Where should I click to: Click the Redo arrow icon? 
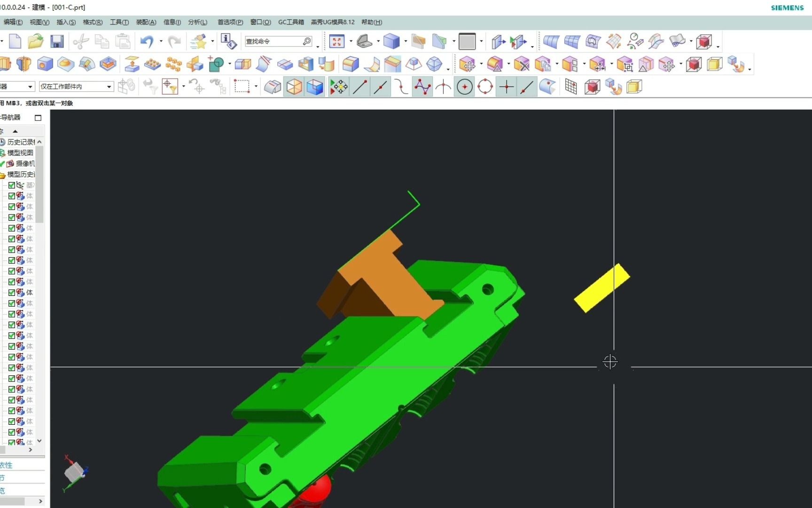174,41
